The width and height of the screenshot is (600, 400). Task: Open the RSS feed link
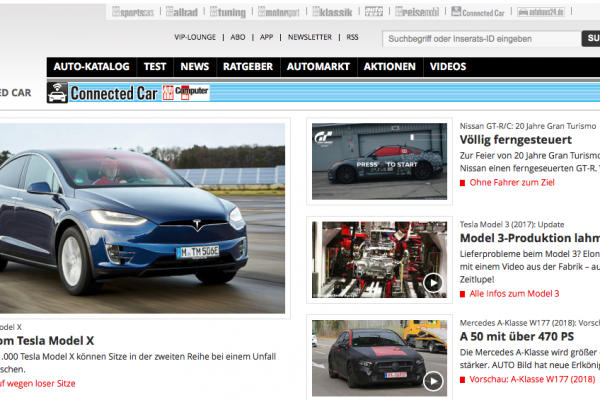coord(352,37)
